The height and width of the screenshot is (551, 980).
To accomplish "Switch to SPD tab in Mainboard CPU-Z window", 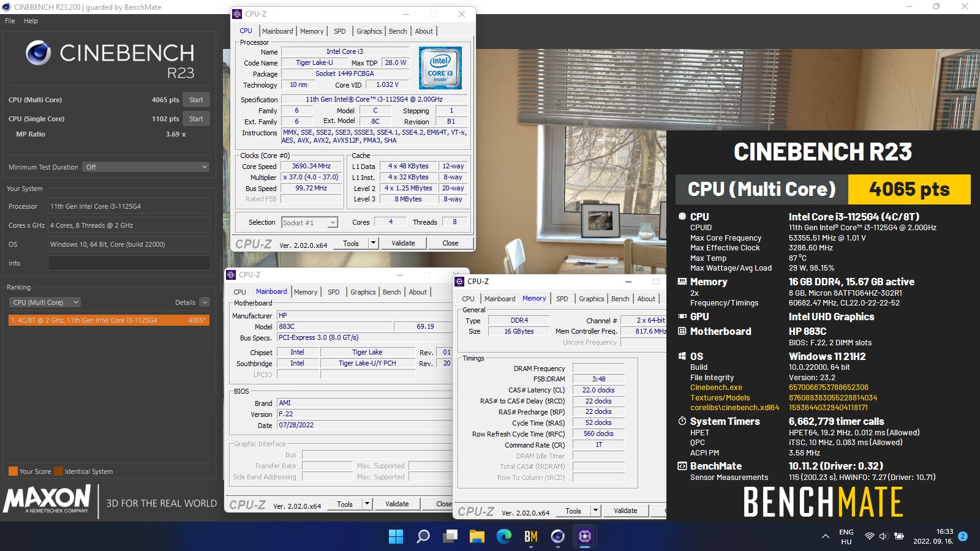I will pyautogui.click(x=334, y=292).
